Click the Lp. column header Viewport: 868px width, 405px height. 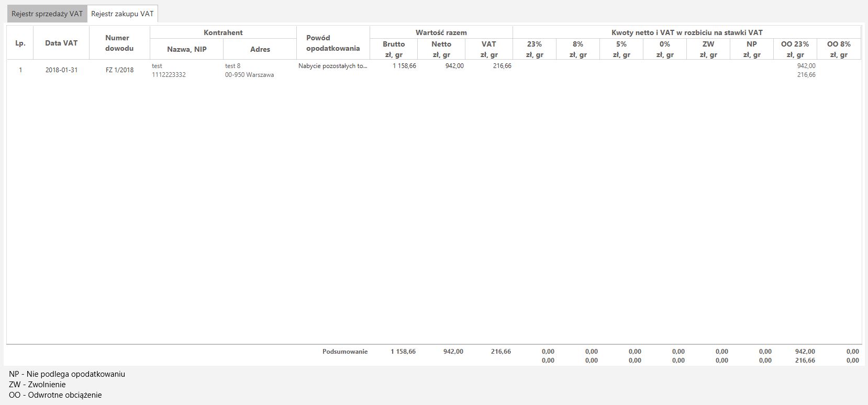pyautogui.click(x=20, y=43)
